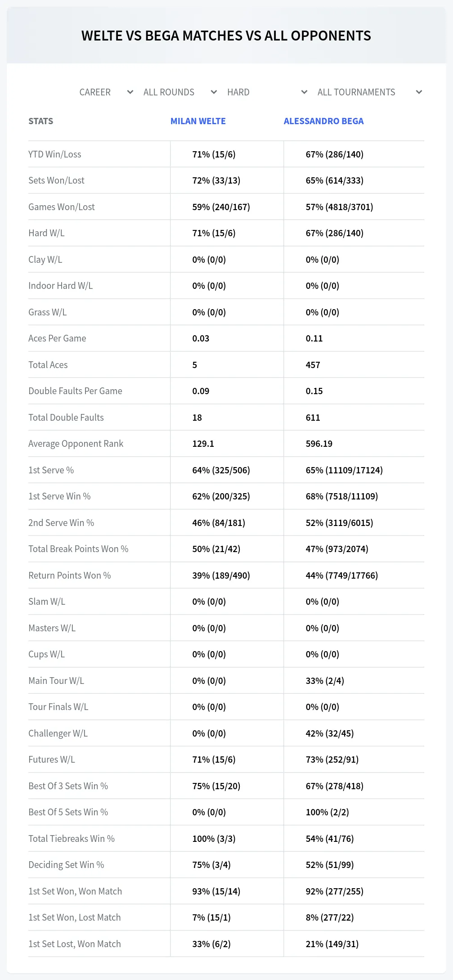The image size is (453, 980).
Task: Select the Total Tiebreaks Win % label
Action: click(72, 839)
